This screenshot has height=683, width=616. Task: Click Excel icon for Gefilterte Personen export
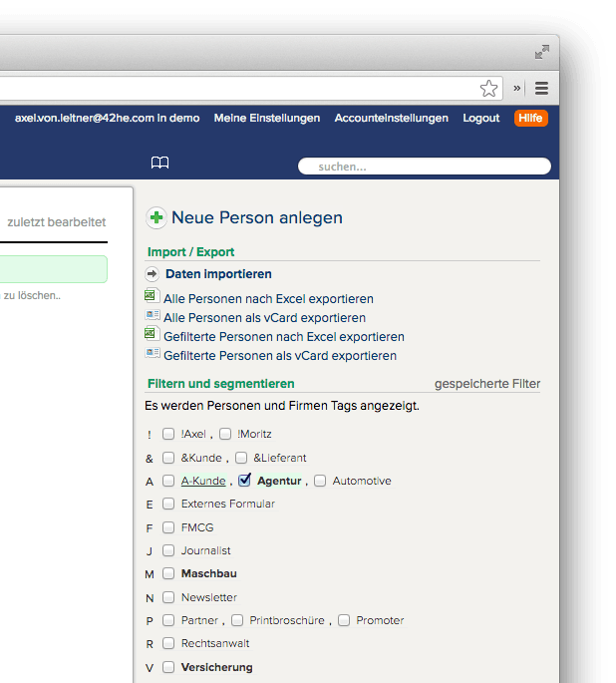(x=152, y=334)
